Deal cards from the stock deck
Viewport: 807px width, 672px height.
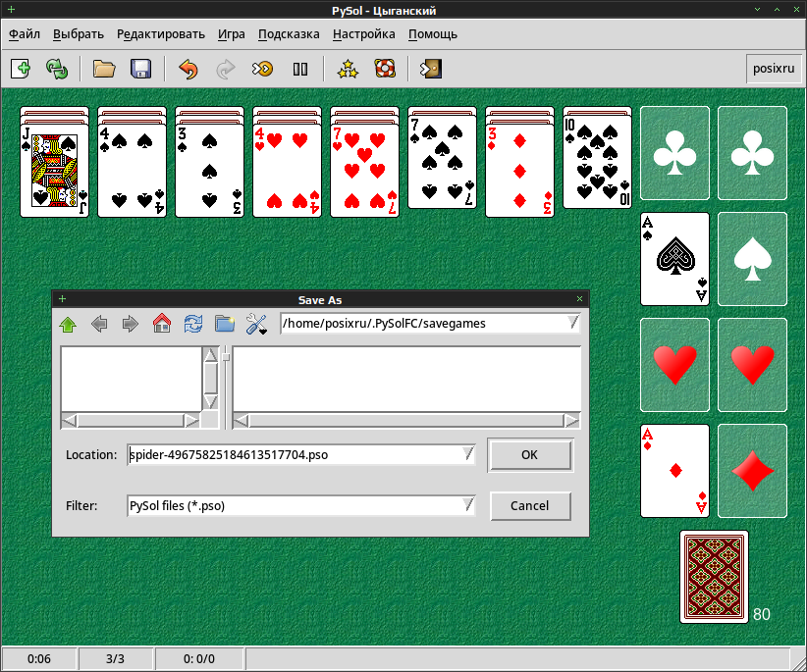coord(714,577)
